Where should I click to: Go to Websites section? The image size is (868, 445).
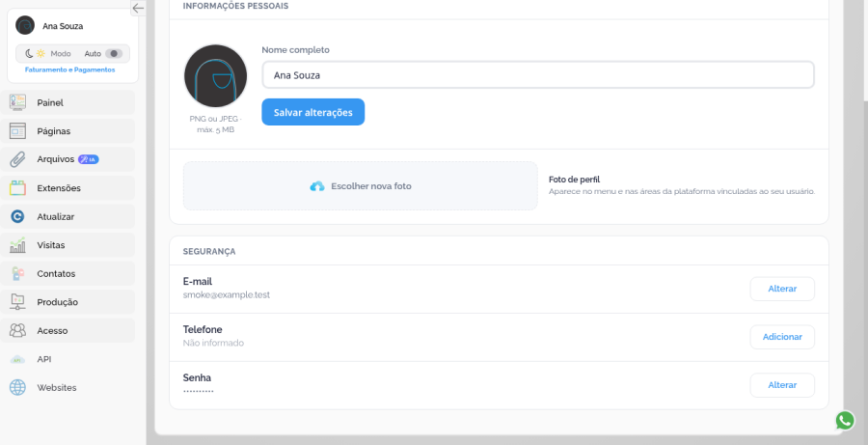click(68, 387)
